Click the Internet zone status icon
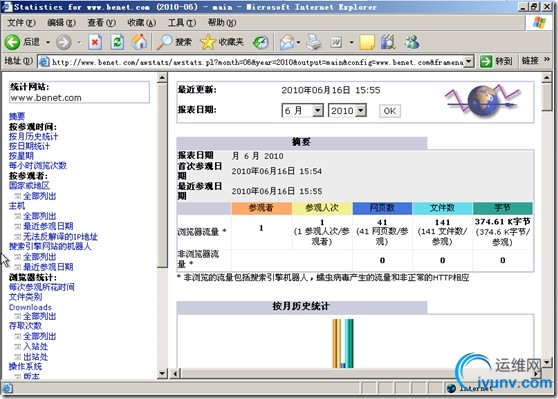The image size is (558, 399). tap(451, 388)
